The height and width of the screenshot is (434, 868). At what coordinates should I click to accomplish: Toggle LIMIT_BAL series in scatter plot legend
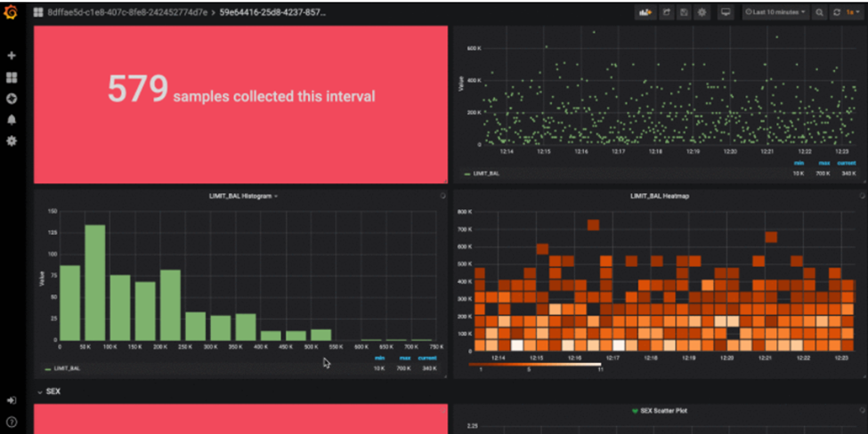(485, 173)
